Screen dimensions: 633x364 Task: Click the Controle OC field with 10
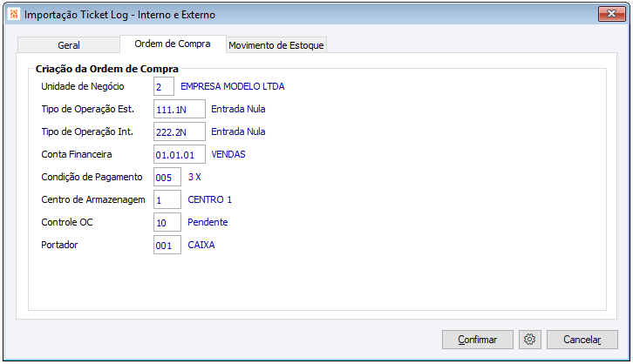point(167,222)
